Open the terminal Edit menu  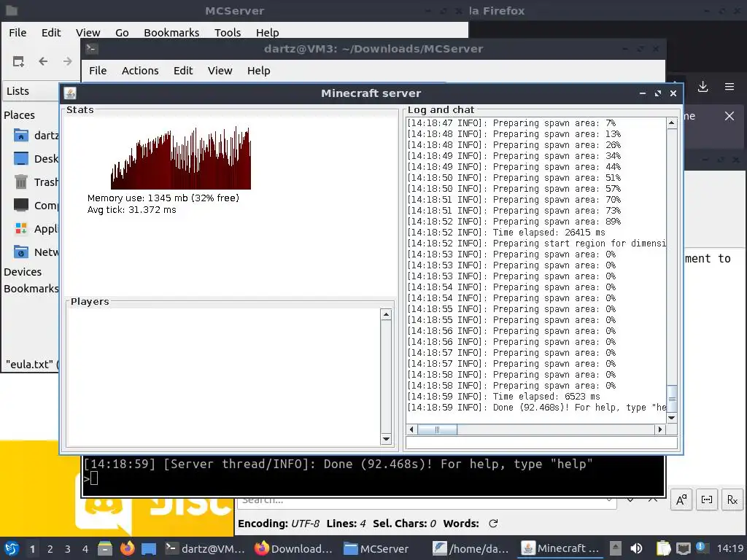click(x=183, y=71)
